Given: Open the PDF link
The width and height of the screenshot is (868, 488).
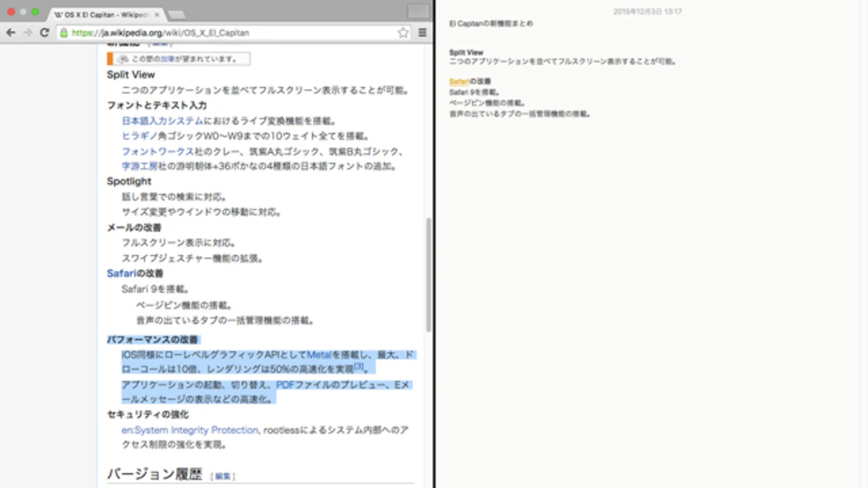Looking at the screenshot, I should 285,385.
